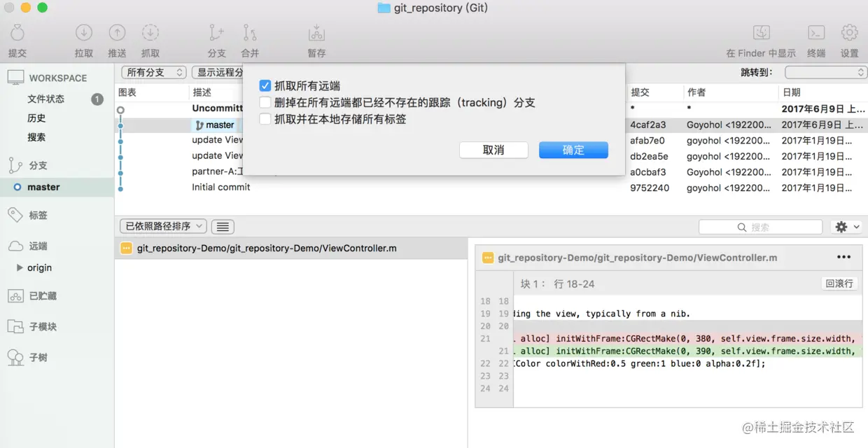868x448 pixels.
Task: Click the three-dots menu in diff header
Action: click(843, 258)
